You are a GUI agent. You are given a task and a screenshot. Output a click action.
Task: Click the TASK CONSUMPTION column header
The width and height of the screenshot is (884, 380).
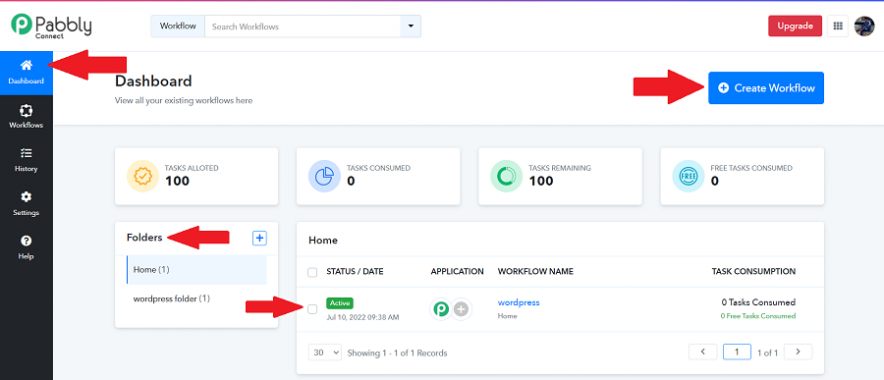(754, 272)
